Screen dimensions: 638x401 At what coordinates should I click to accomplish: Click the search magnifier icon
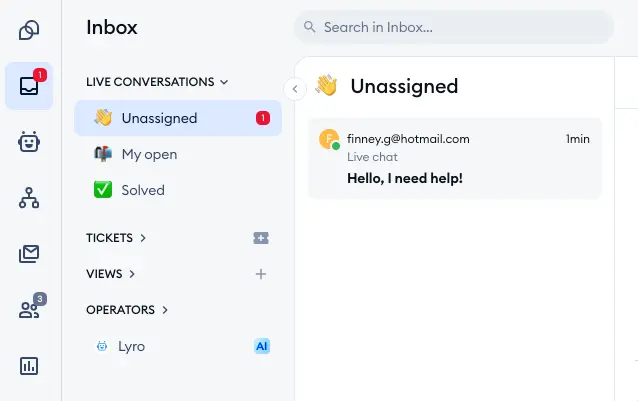point(310,27)
